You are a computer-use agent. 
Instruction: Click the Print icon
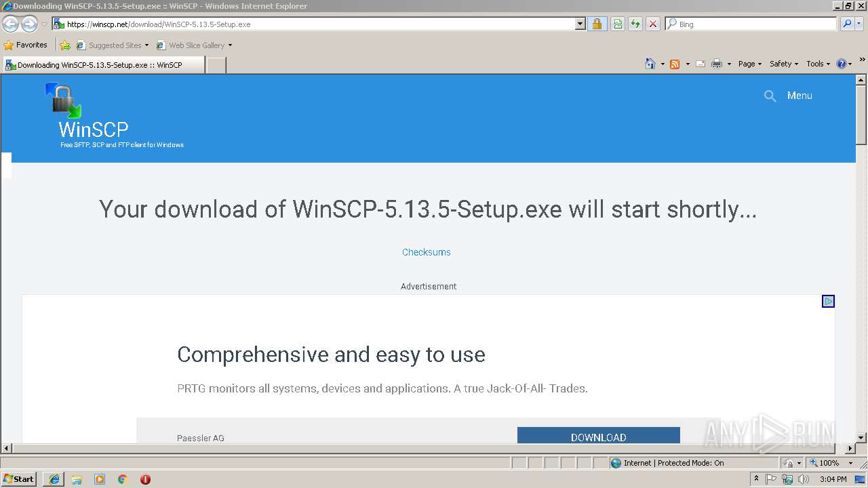(717, 64)
